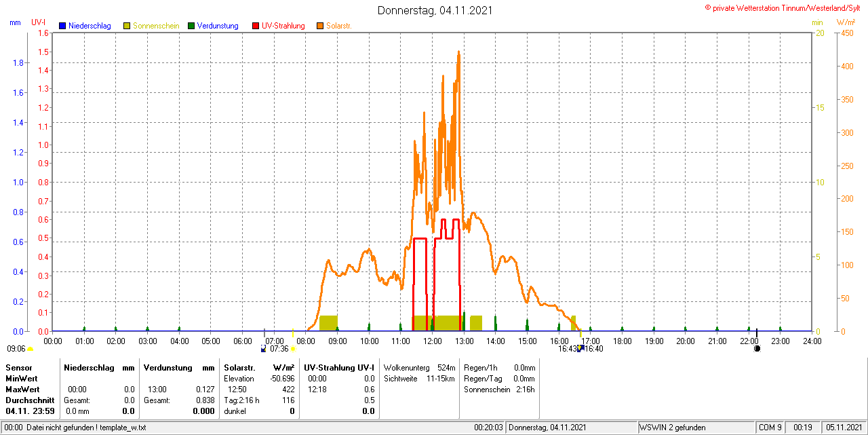The image size is (868, 435).
Task: Click the Sonnenschein 2:16h entry
Action: [499, 390]
